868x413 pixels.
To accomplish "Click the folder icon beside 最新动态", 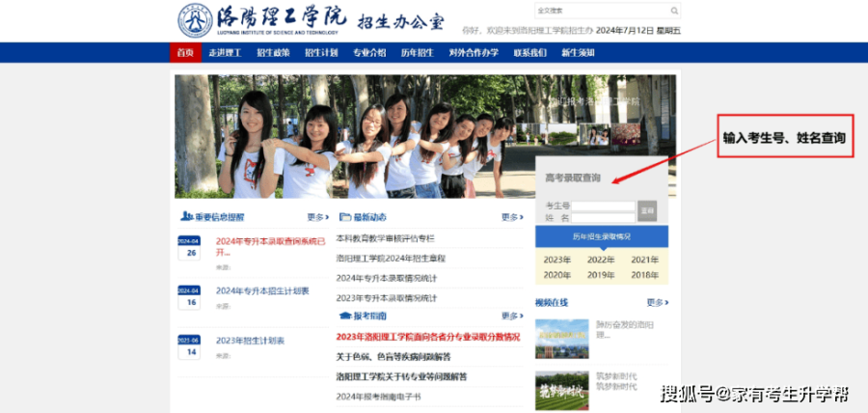I will (343, 217).
